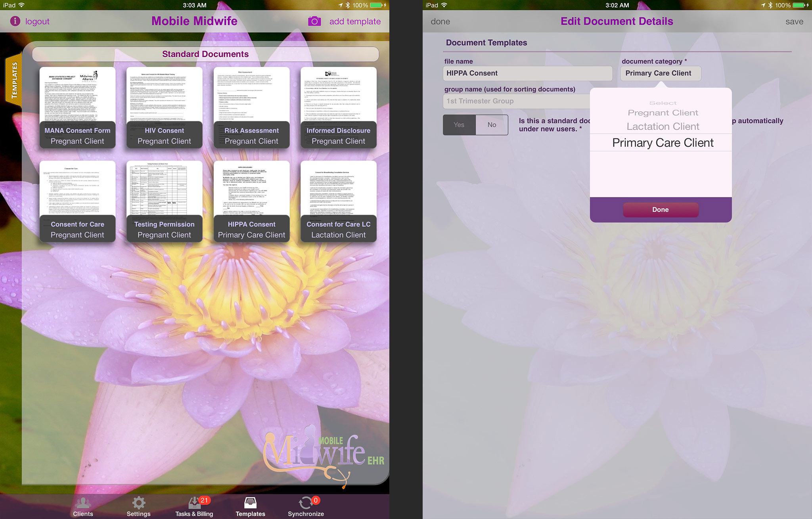The height and width of the screenshot is (519, 812).
Task: Choose Pregnant Client in the picker
Action: tap(663, 113)
